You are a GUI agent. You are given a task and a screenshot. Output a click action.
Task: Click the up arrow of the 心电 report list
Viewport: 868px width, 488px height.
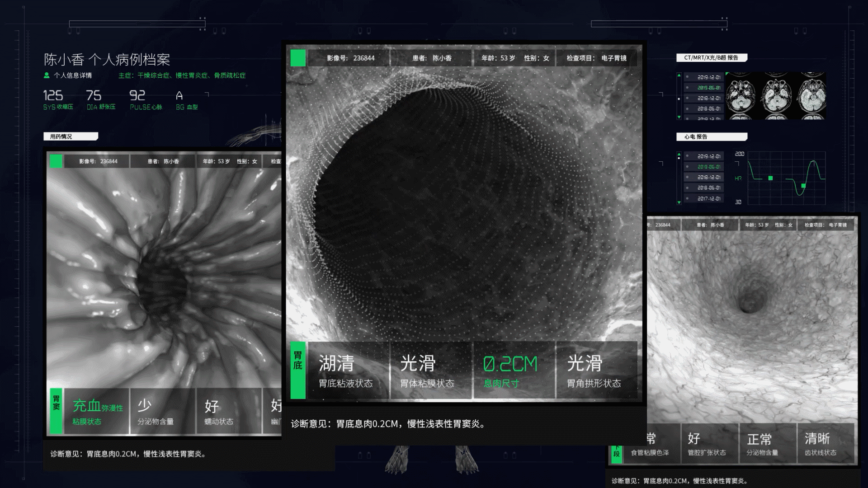(679, 154)
